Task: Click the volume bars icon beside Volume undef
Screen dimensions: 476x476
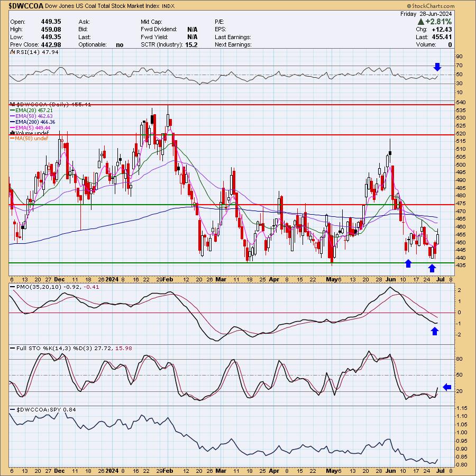Action: point(13,133)
